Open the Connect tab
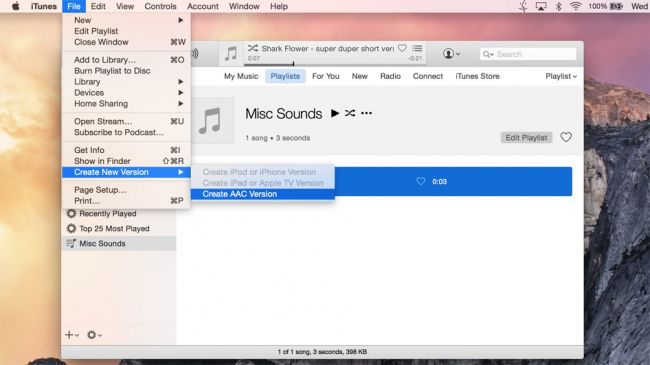Viewport: 650px width, 365px height. [x=428, y=76]
